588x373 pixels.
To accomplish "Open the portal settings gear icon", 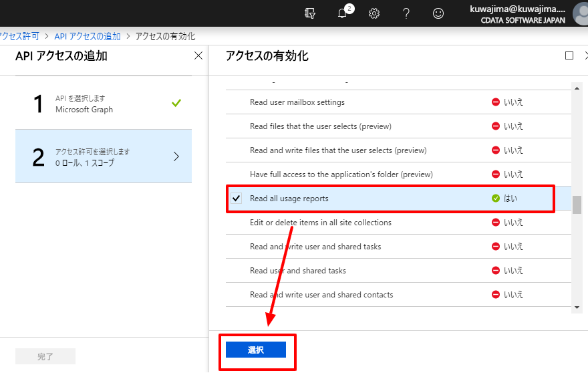I will point(374,13).
